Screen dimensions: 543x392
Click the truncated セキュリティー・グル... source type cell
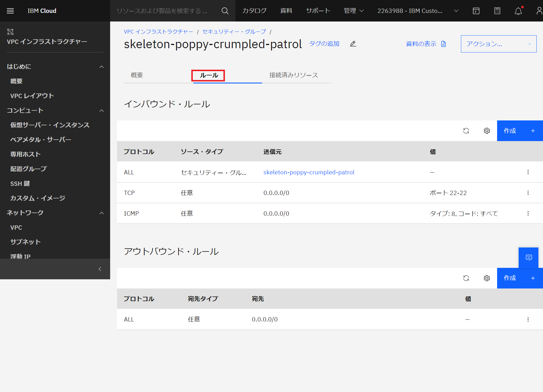(x=214, y=172)
